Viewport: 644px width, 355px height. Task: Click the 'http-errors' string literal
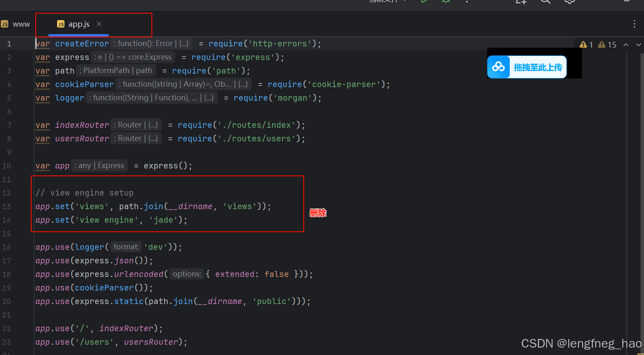[x=280, y=44]
